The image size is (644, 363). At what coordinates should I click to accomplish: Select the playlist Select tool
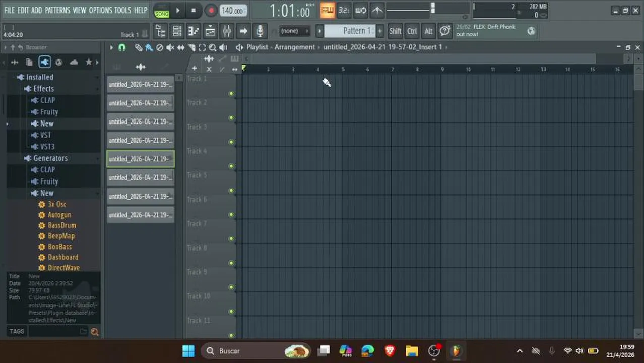pyautogui.click(x=202, y=47)
